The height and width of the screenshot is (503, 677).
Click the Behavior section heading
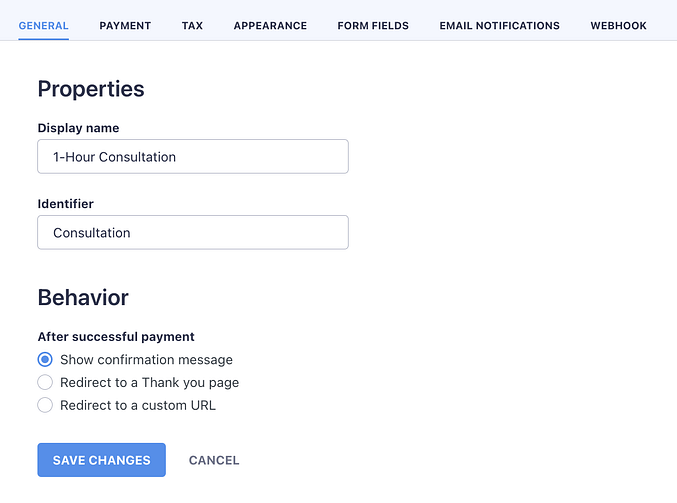[83, 297]
